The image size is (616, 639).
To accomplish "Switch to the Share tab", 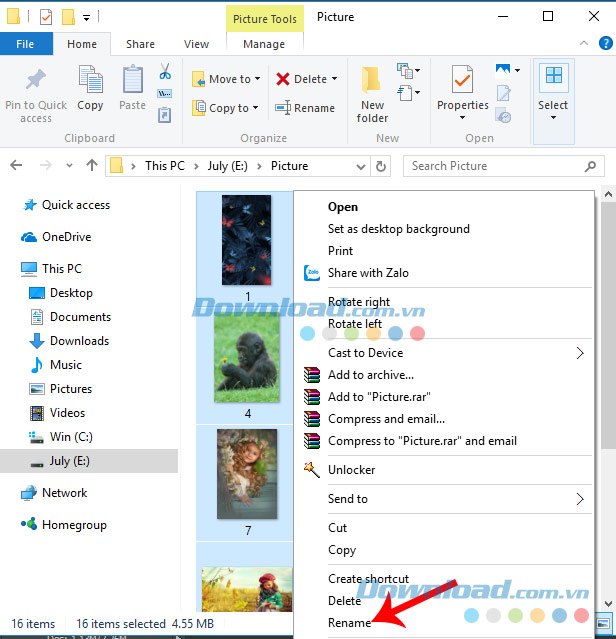I will click(x=140, y=44).
